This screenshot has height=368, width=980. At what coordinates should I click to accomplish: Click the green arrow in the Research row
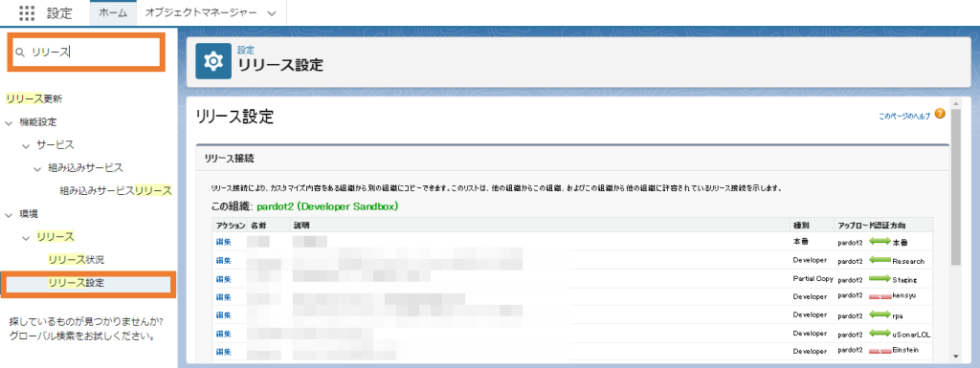pos(880,260)
